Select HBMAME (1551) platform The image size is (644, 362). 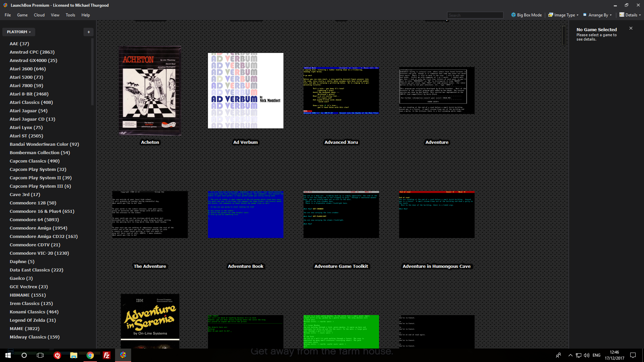coord(28,295)
